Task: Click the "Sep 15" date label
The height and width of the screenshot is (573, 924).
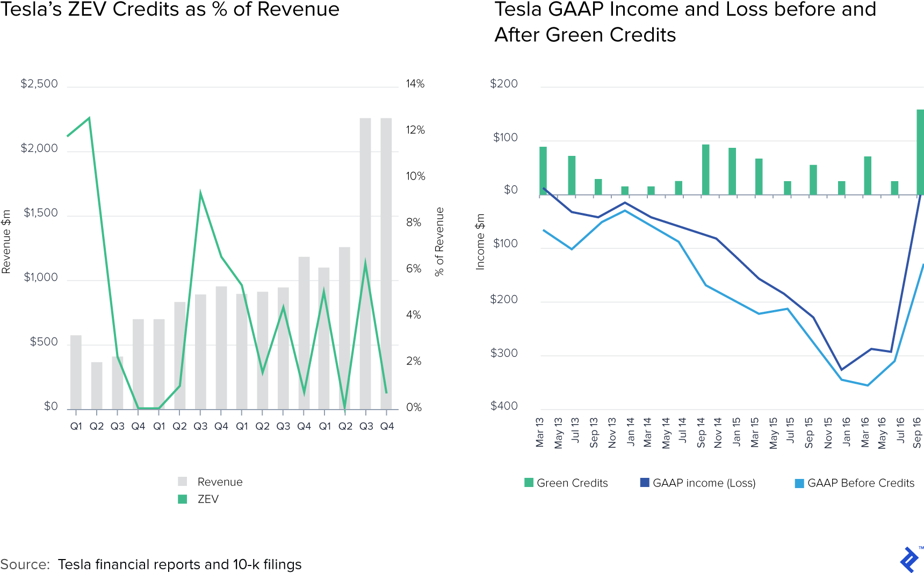Action: coord(809,432)
